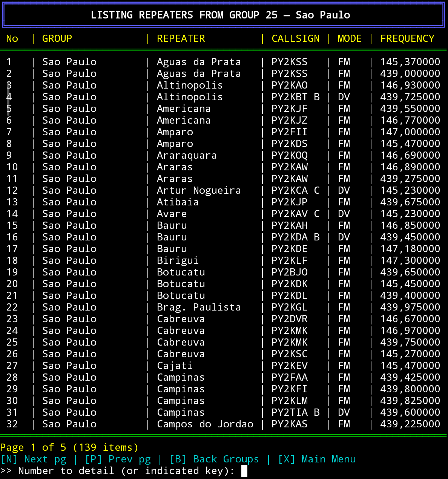Click DV mode of Avare row
448x479 pixels.
(344, 214)
